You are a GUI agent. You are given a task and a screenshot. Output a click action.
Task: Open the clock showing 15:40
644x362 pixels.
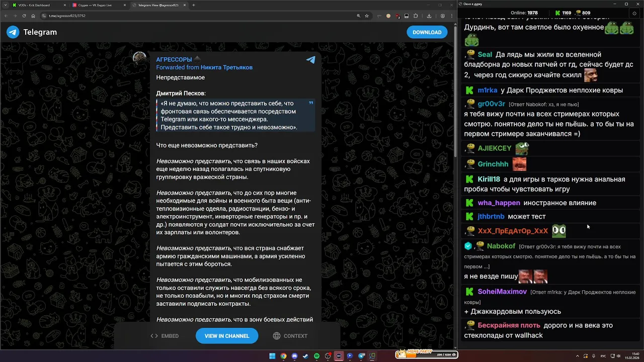(x=632, y=356)
